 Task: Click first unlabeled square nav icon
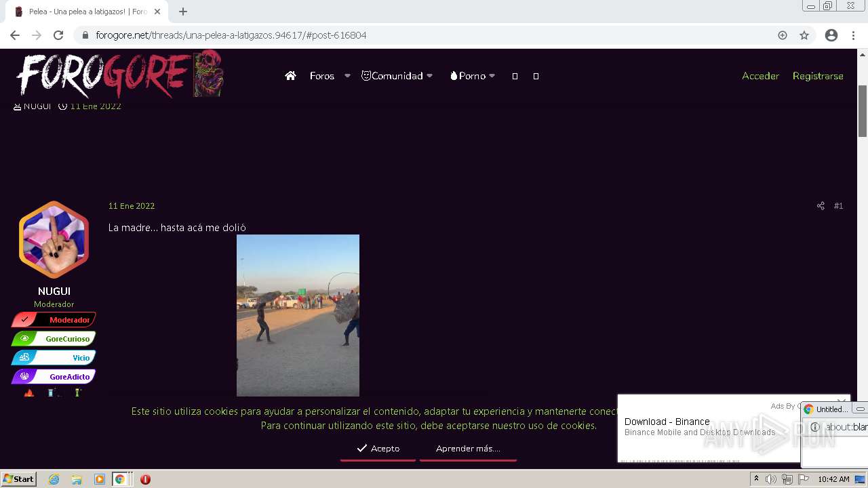(x=515, y=76)
